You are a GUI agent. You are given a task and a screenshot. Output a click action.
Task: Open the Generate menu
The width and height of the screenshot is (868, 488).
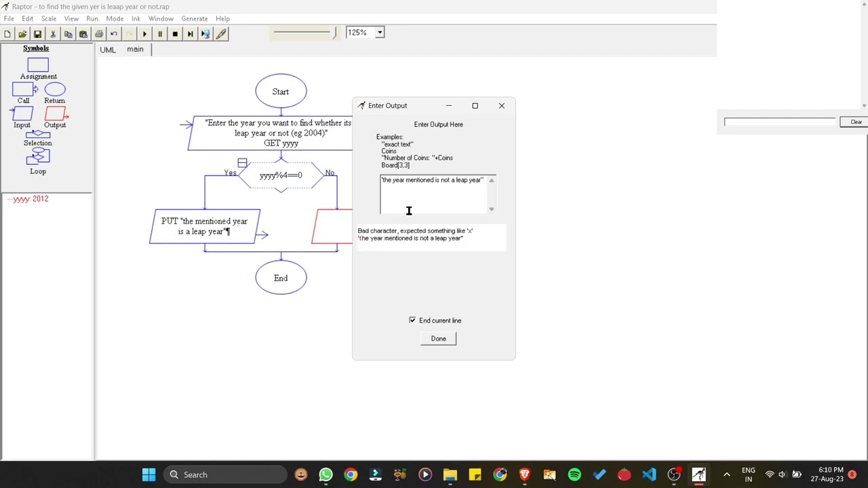pos(195,18)
